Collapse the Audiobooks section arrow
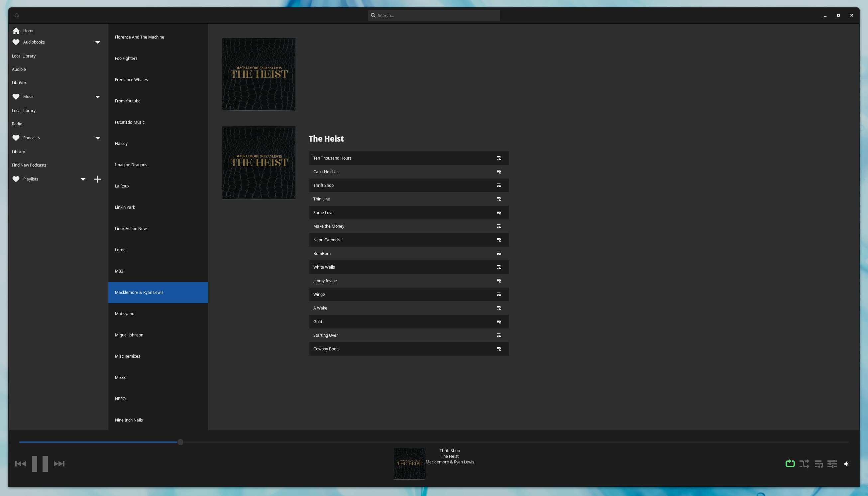868x496 pixels. [97, 42]
